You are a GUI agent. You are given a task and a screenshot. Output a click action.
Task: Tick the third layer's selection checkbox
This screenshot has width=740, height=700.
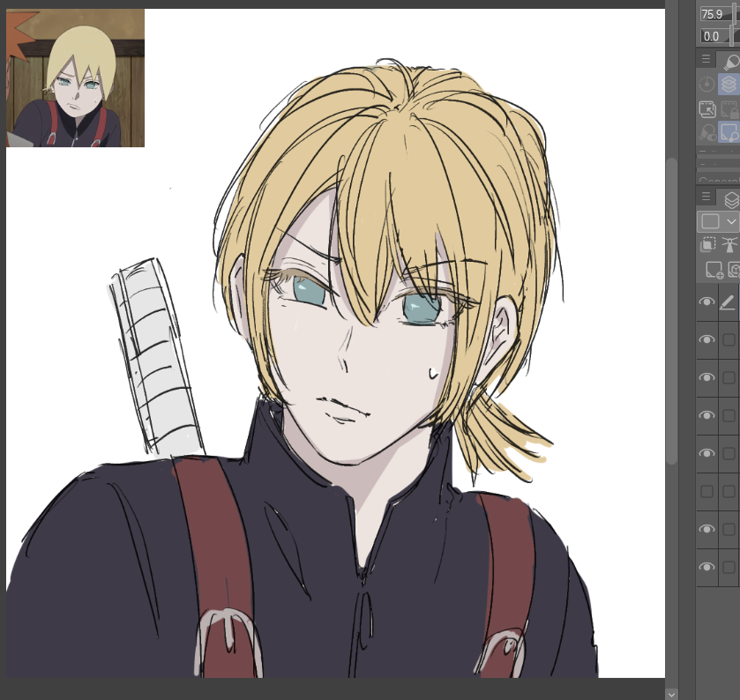pos(729,377)
